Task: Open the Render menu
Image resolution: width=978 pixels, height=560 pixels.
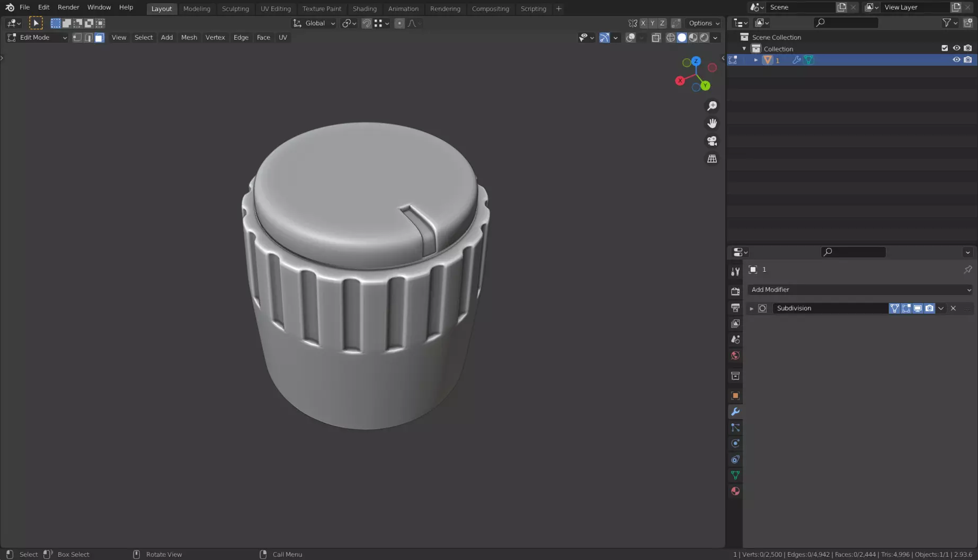Action: 68,7
